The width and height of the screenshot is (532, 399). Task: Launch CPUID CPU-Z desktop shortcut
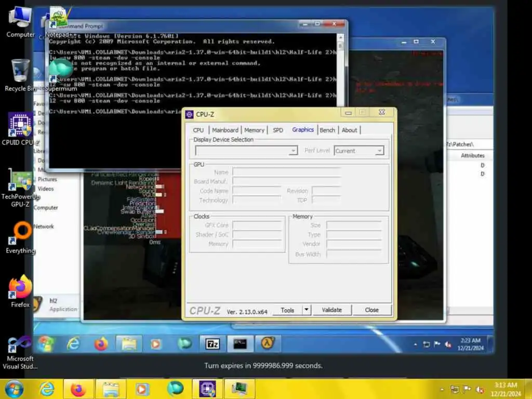pos(20,129)
